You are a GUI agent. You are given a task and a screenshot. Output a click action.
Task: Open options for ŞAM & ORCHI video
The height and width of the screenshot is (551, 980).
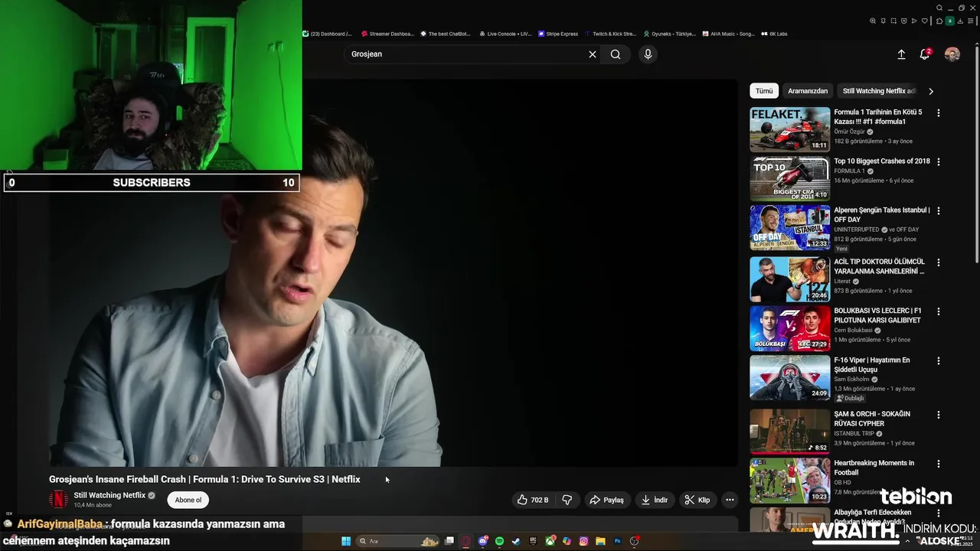coord(939,414)
